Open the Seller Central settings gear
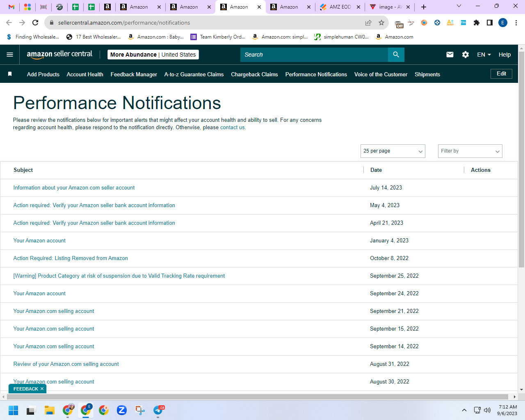 click(x=466, y=55)
